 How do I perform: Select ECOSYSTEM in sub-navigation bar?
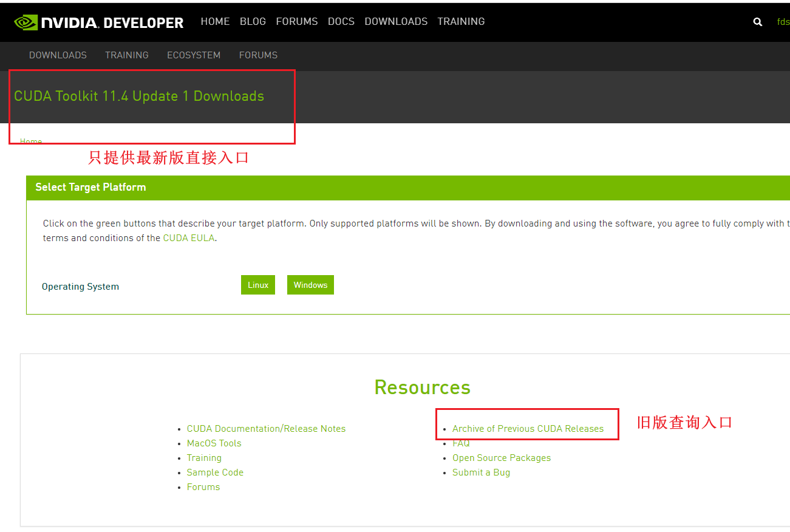(x=194, y=55)
